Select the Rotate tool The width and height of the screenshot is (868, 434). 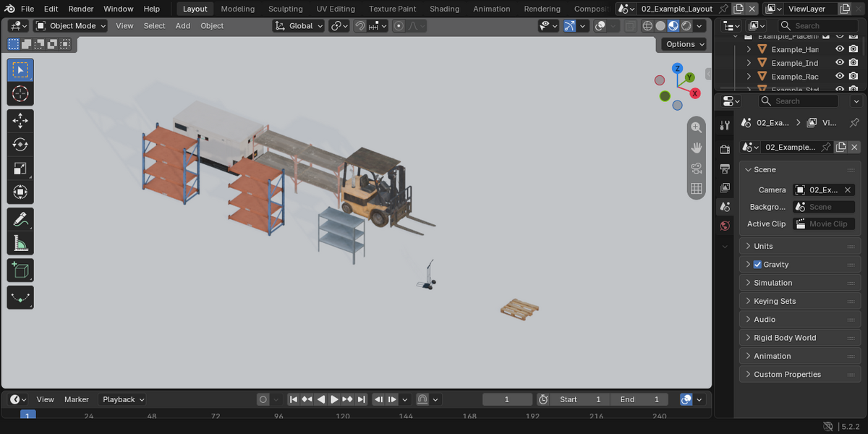click(20, 145)
